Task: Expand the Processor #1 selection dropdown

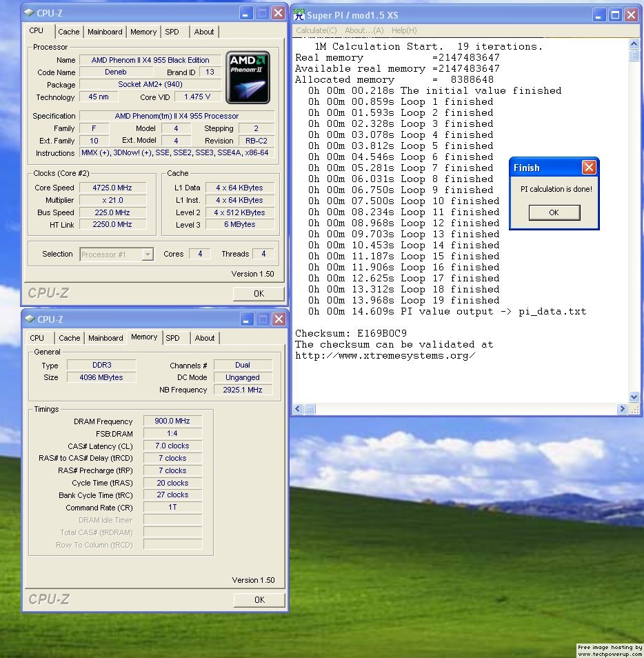Action: point(148,255)
